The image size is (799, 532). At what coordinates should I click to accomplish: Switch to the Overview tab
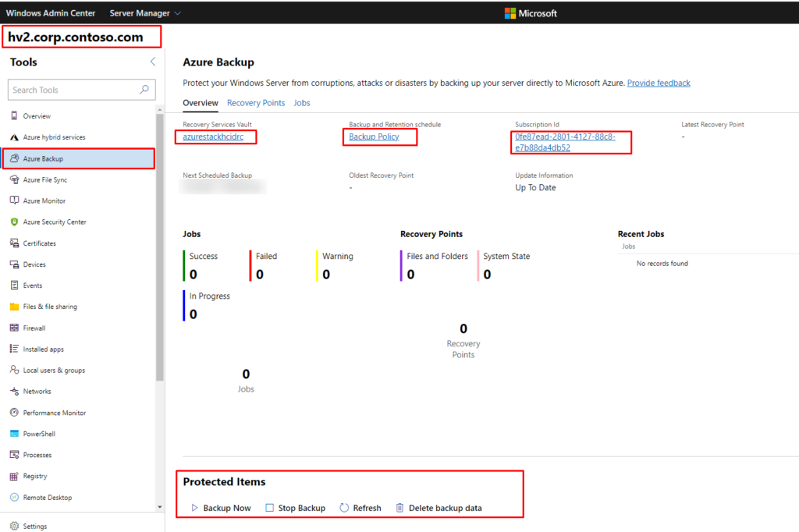pos(201,103)
